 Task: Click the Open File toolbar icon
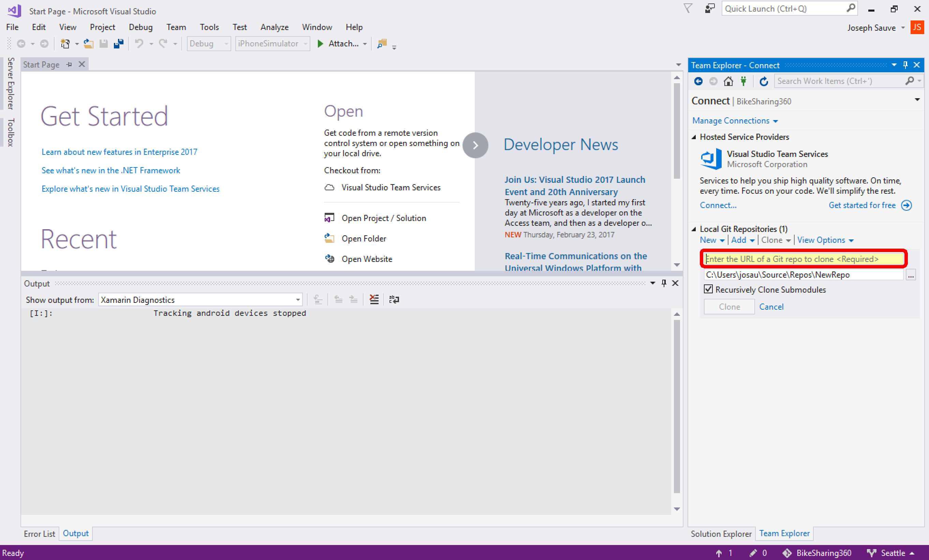(88, 44)
